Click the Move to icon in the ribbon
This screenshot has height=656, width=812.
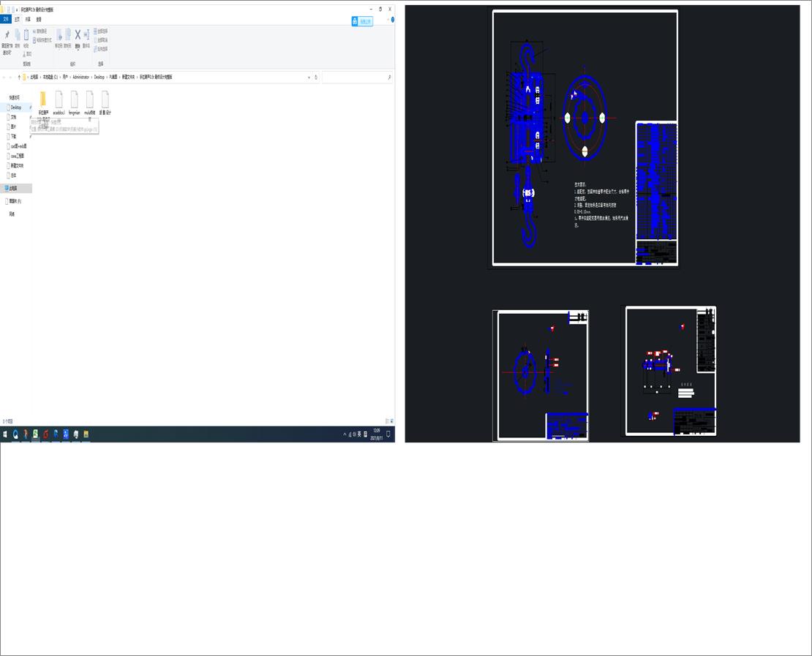59,35
